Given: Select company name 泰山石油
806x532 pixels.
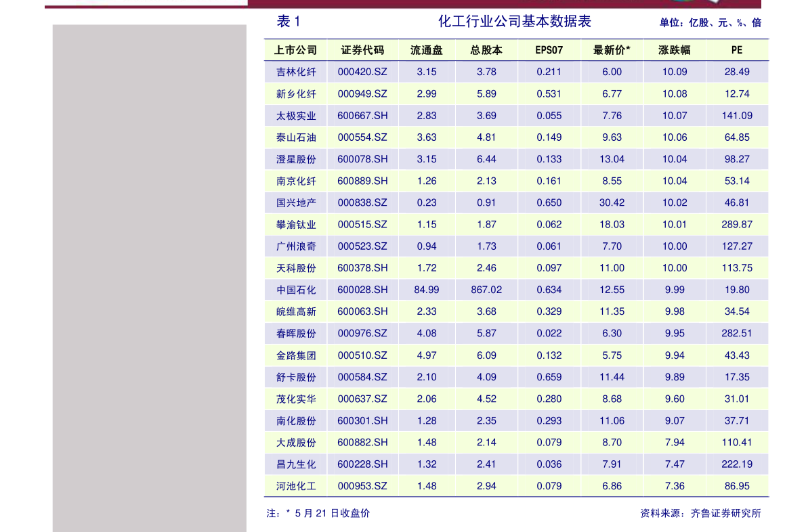Looking at the screenshot, I should 295,137.
